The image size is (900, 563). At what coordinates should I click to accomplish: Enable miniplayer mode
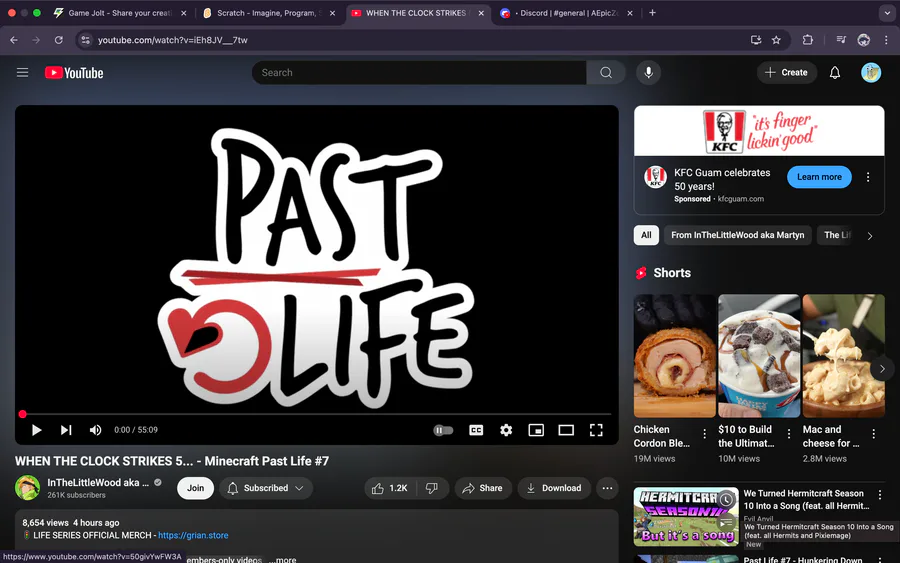point(536,430)
